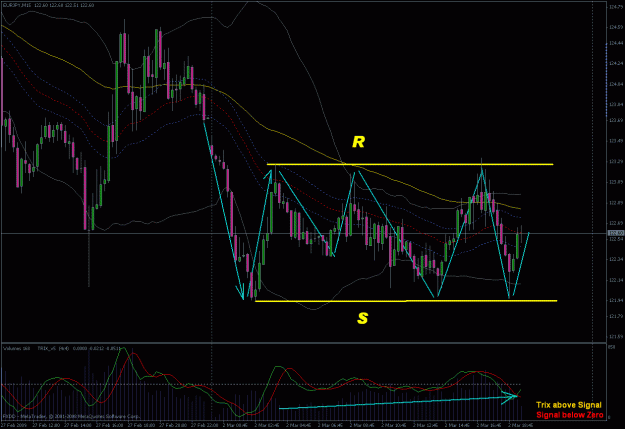The height and width of the screenshot is (429, 625).
Task: Click the '27 Feb 20:00' time axis label
Action: click(172, 425)
